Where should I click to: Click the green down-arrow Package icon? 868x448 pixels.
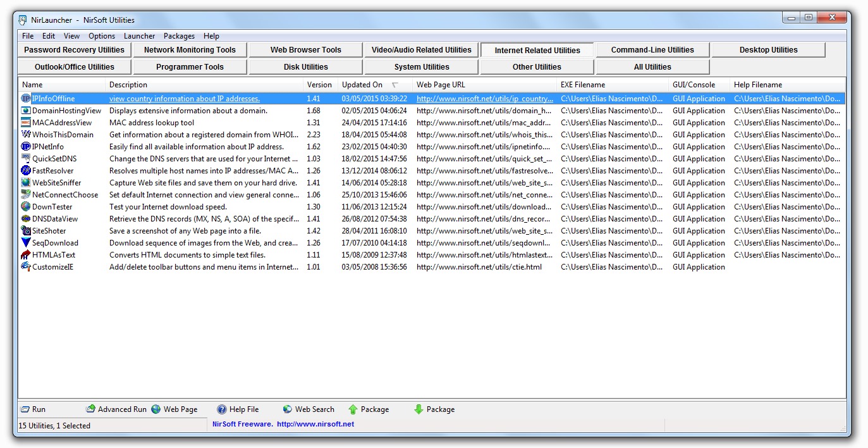click(x=419, y=409)
